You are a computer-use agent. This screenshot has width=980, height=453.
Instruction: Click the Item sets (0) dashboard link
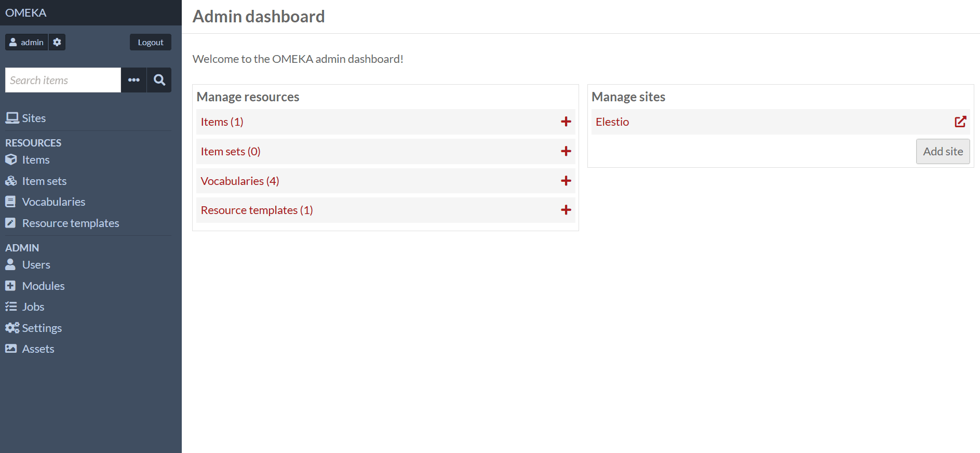231,151
